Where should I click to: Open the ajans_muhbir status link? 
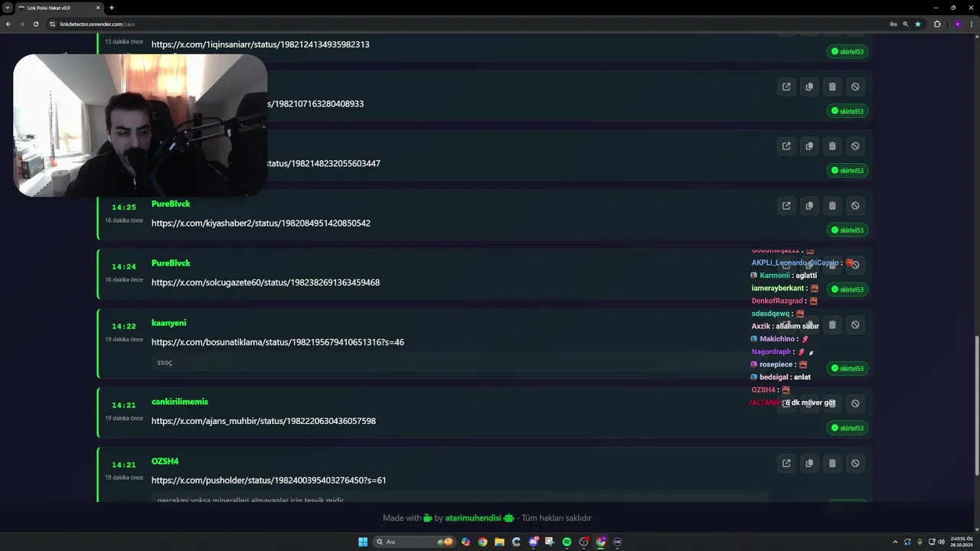(x=263, y=421)
